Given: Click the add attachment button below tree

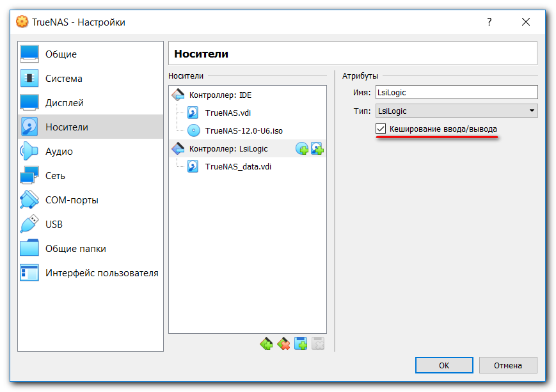Looking at the screenshot, I should point(301,343).
